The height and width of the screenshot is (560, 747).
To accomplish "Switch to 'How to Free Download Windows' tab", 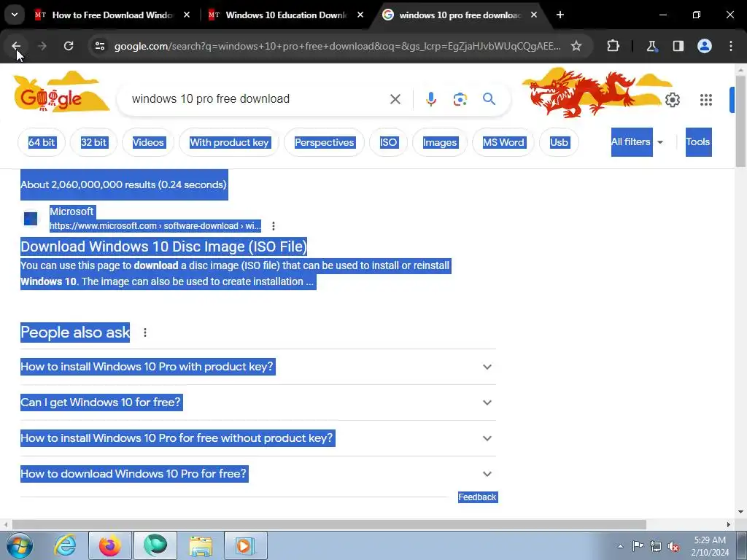I will (112, 15).
